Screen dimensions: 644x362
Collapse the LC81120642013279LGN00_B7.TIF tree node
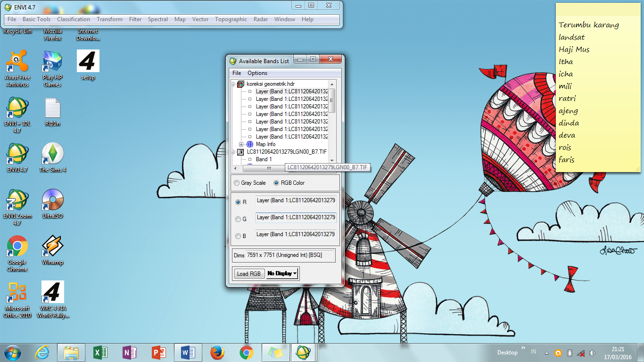click(x=233, y=152)
